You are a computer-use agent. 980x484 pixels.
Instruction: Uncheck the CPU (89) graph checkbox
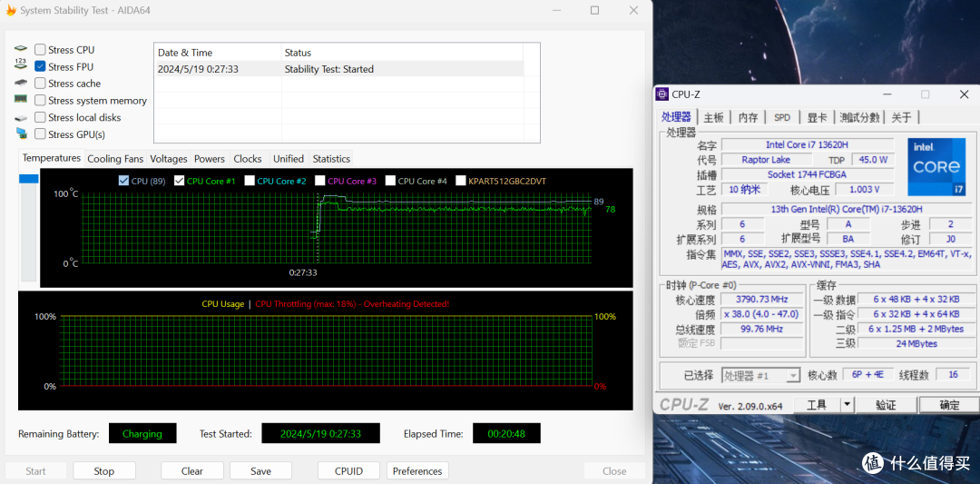coord(123,181)
